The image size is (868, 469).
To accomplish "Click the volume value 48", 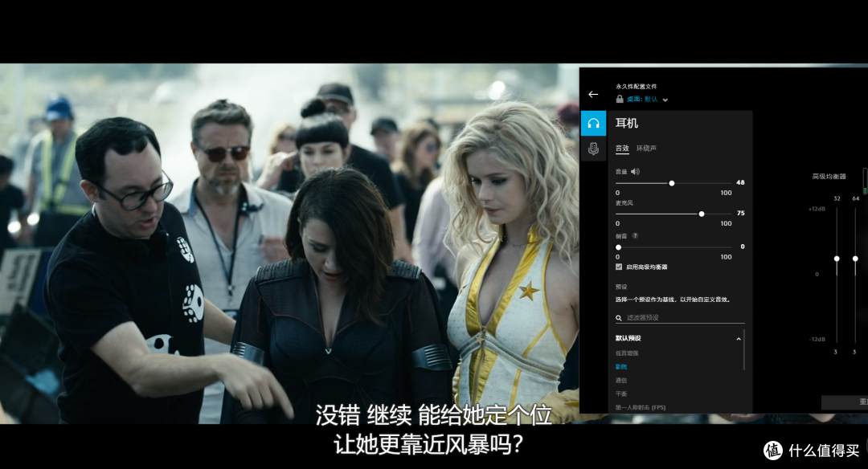I will click(x=740, y=182).
